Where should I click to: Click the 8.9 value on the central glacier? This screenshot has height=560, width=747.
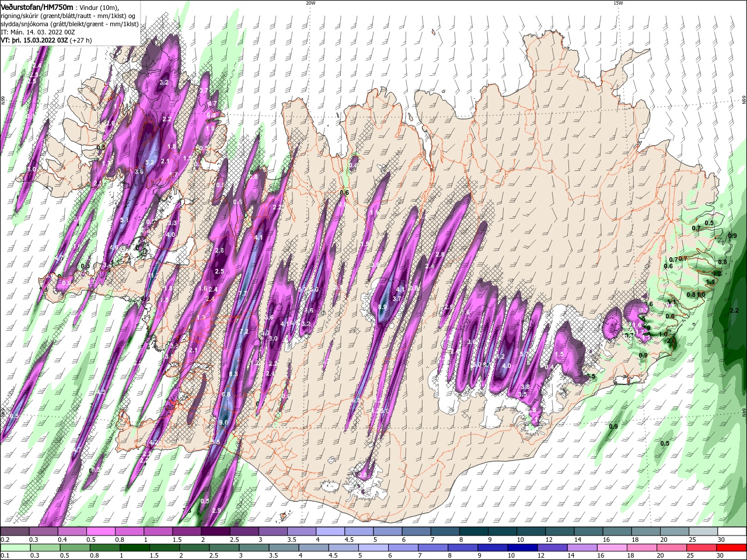382,307
